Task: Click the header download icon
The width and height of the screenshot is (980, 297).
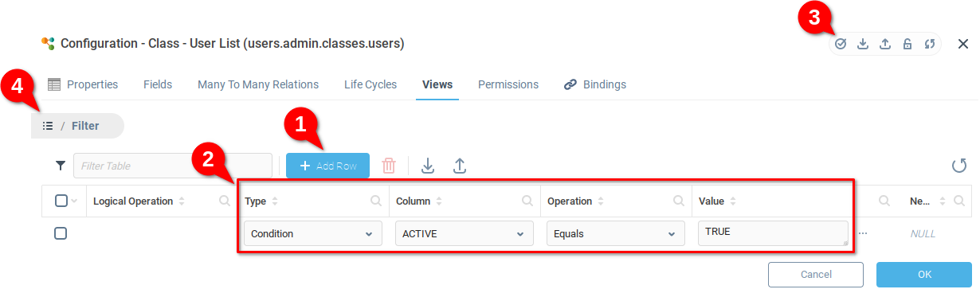Action: (x=862, y=44)
